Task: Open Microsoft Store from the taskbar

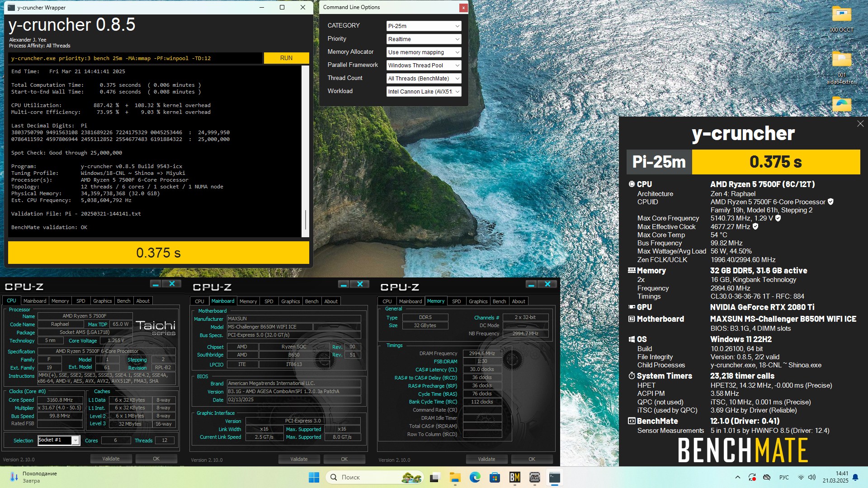Action: pyautogui.click(x=495, y=477)
